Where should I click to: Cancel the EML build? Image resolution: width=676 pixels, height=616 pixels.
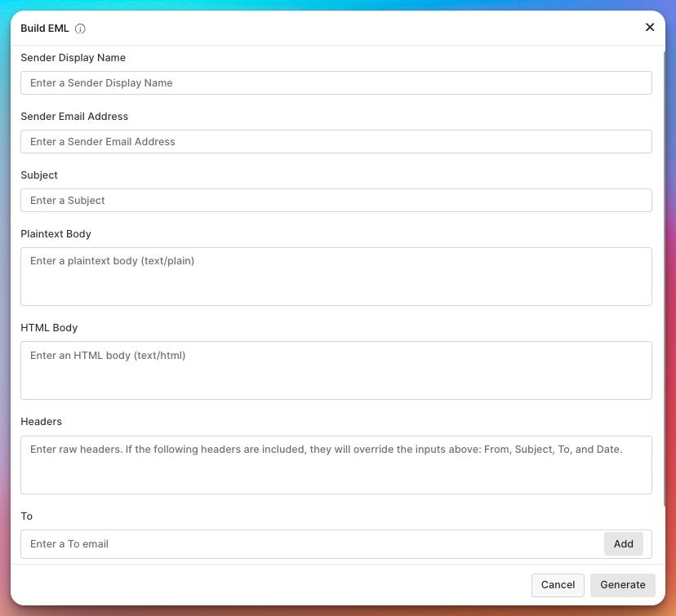[x=558, y=585]
